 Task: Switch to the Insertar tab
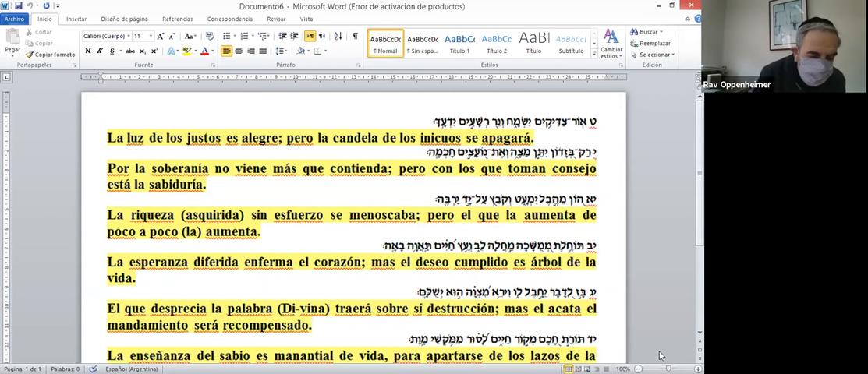pos(76,19)
